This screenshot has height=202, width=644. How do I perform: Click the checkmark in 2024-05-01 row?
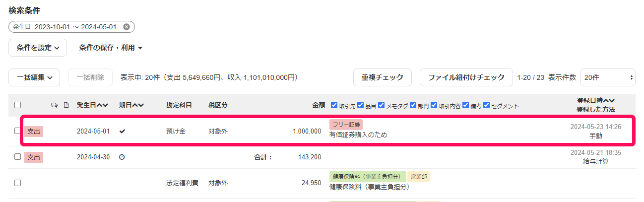[x=122, y=132]
